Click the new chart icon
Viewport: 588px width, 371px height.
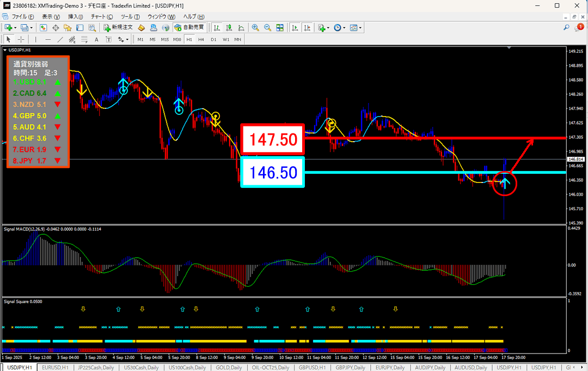[8, 28]
